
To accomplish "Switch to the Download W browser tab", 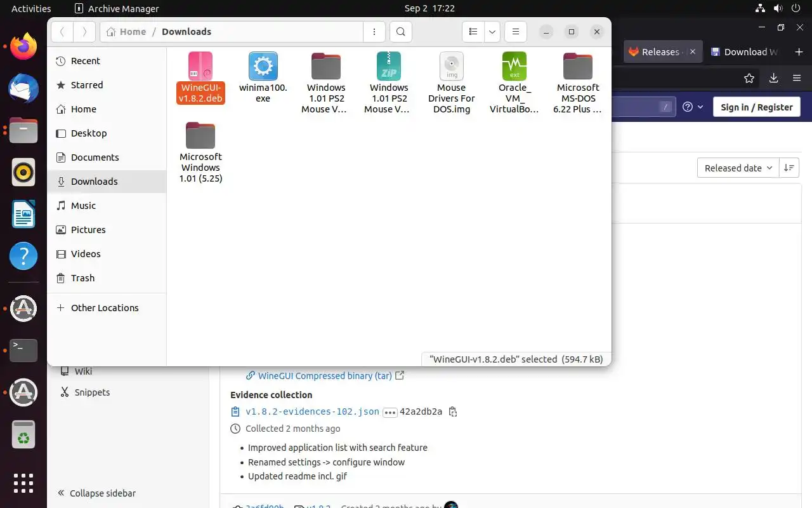I will [x=745, y=52].
